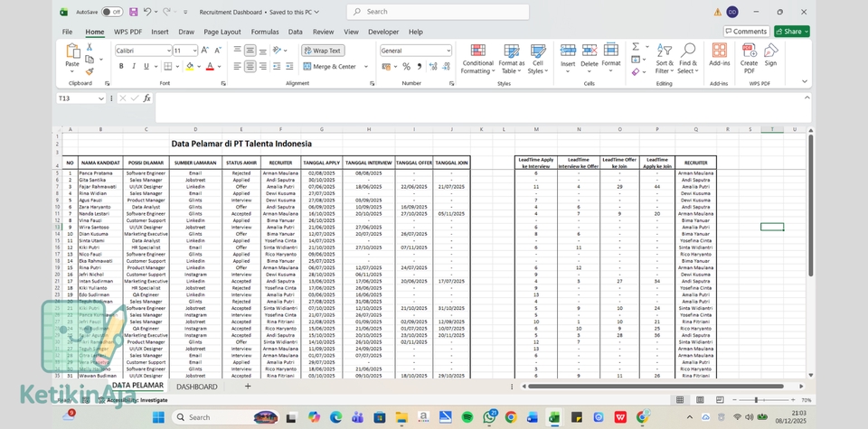Click the Undo arrow icon
Screen dimensions: 868x429
147,12
